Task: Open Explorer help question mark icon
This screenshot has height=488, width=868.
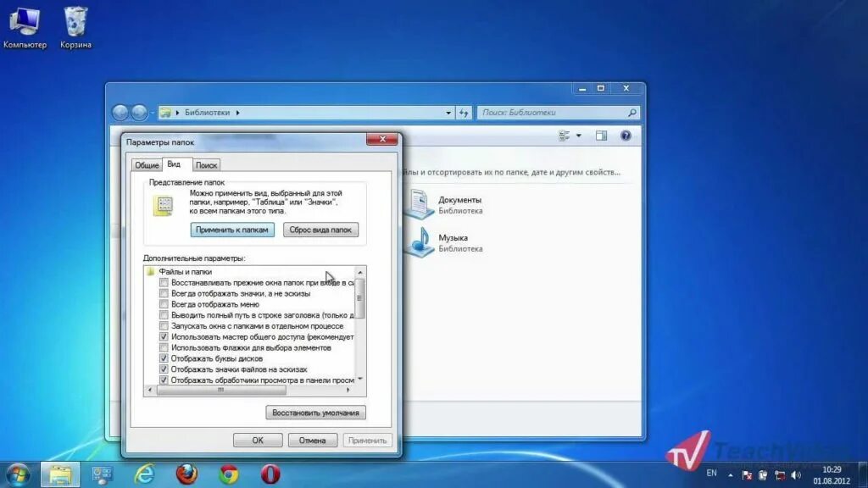Action: click(x=626, y=136)
